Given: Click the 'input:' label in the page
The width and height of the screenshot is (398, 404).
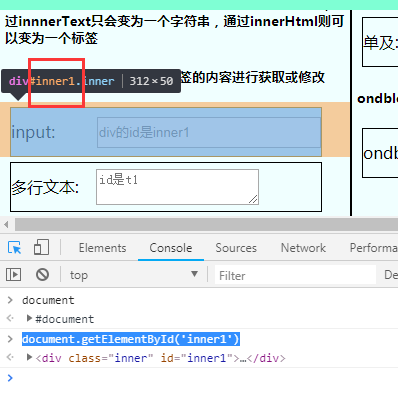Looking at the screenshot, I should [x=33, y=132].
